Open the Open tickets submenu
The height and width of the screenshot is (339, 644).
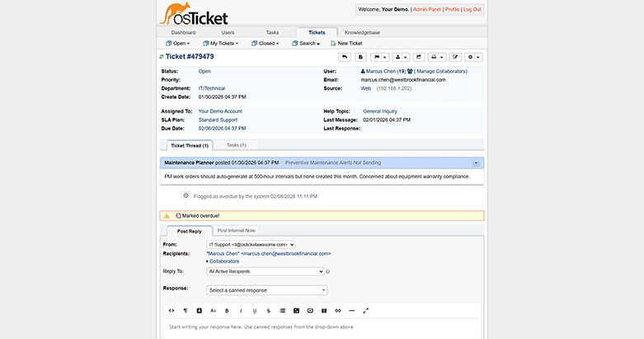point(178,43)
